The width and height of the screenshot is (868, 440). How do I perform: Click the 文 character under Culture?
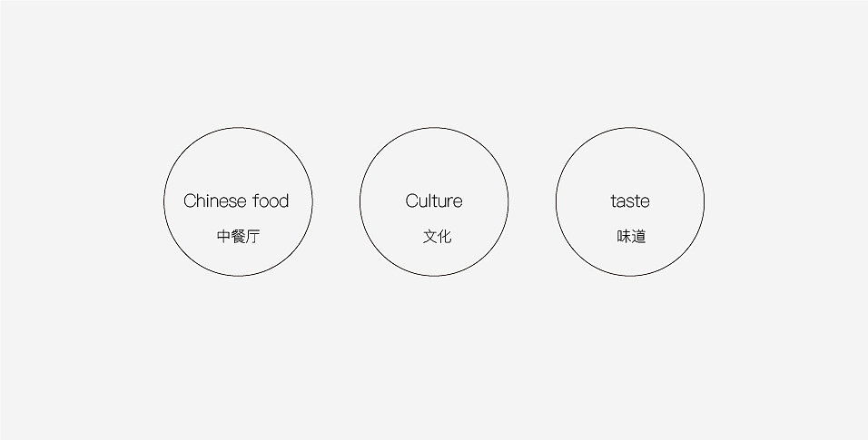430,236
